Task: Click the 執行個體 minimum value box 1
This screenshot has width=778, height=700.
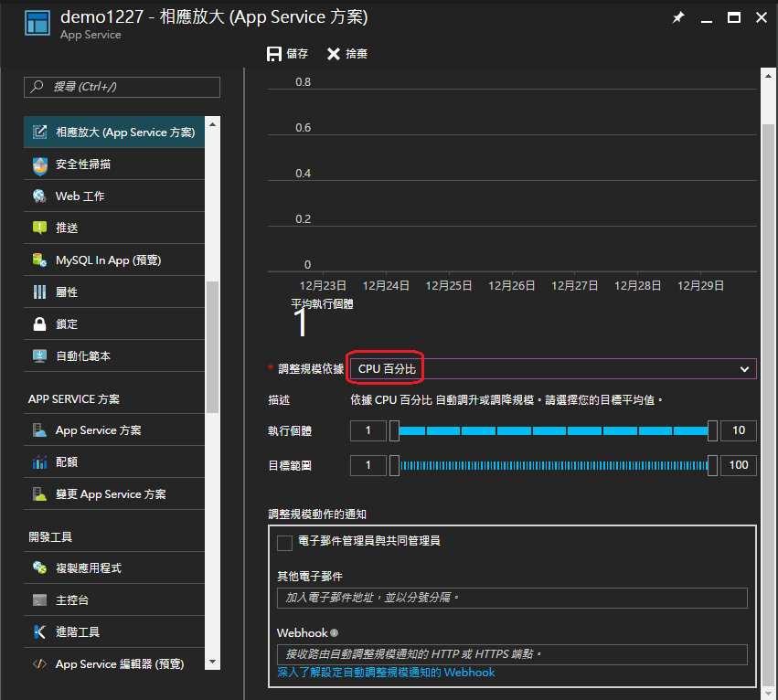Action: (x=368, y=430)
